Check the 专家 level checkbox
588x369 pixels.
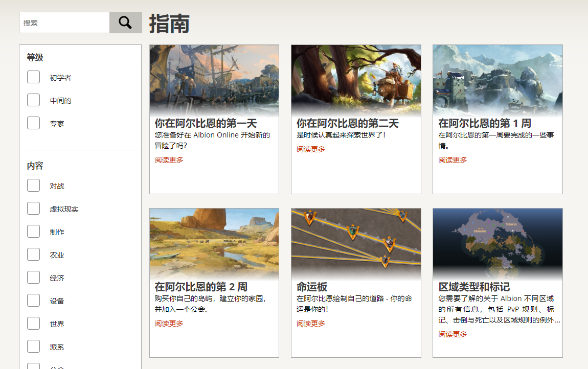pyautogui.click(x=33, y=123)
